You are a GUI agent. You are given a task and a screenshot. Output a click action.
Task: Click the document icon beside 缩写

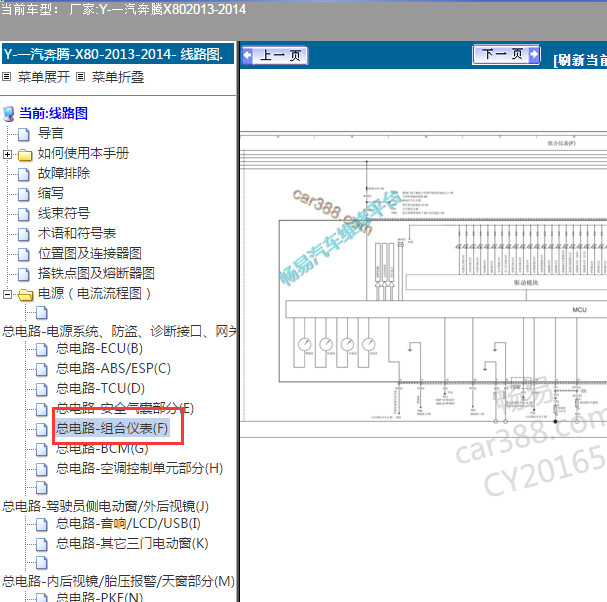(24, 194)
